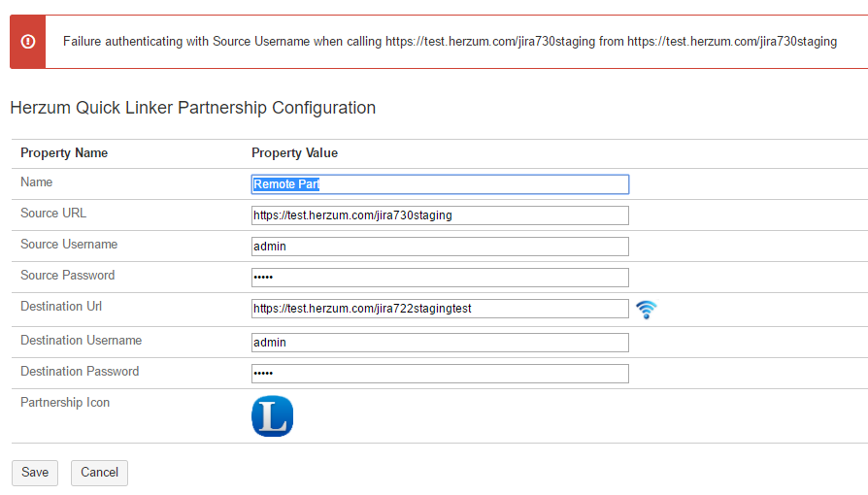The height and width of the screenshot is (495, 868).
Task: Select the Source Username input box
Action: pos(440,247)
